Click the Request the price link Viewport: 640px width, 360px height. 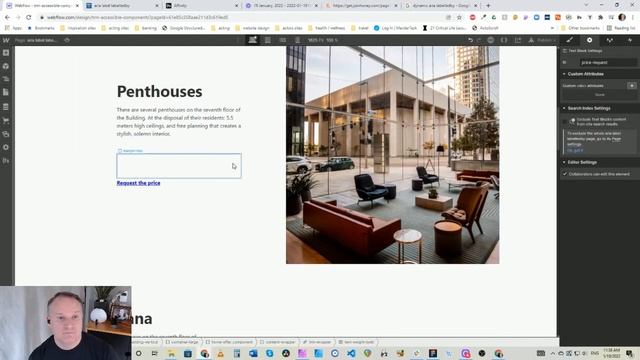138,183
